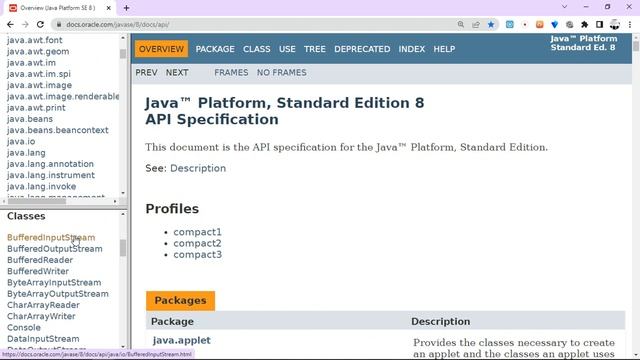Open java.lang.invoke package
640x360 pixels.
click(41, 187)
